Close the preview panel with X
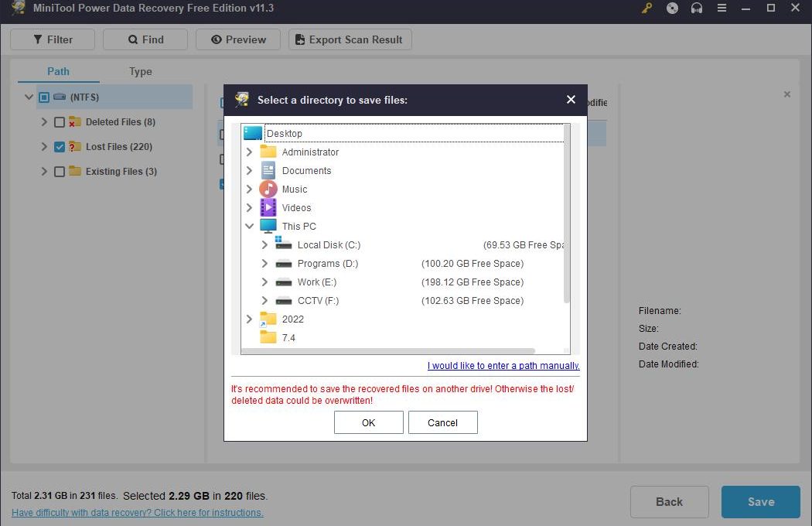Screen dimensions: 812x526 pos(787,94)
